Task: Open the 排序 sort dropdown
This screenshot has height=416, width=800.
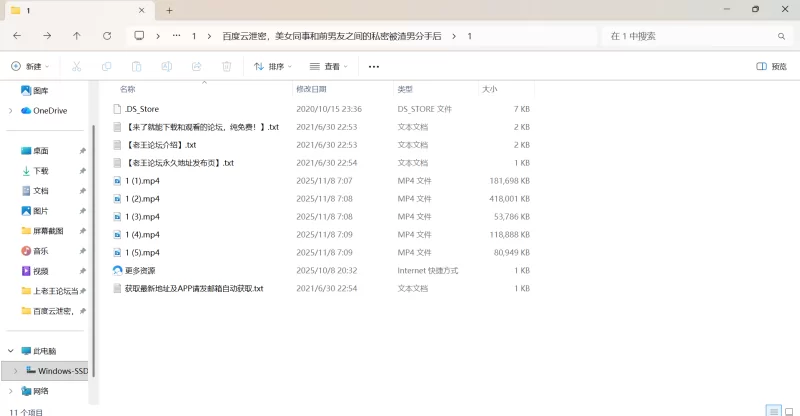Action: coord(272,66)
